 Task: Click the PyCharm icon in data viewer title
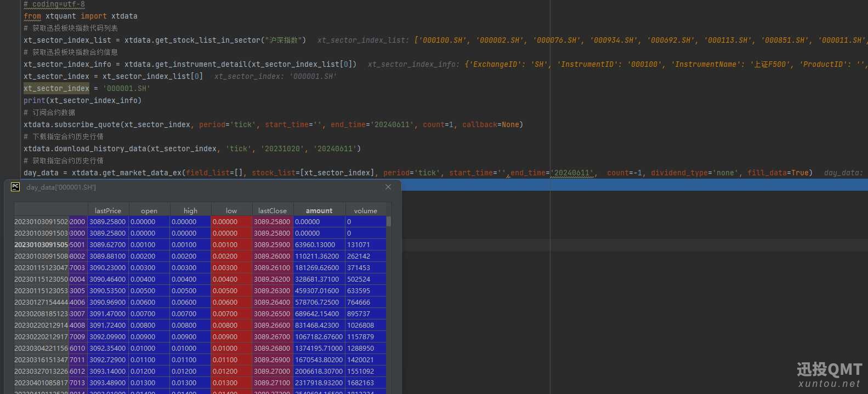pos(15,187)
